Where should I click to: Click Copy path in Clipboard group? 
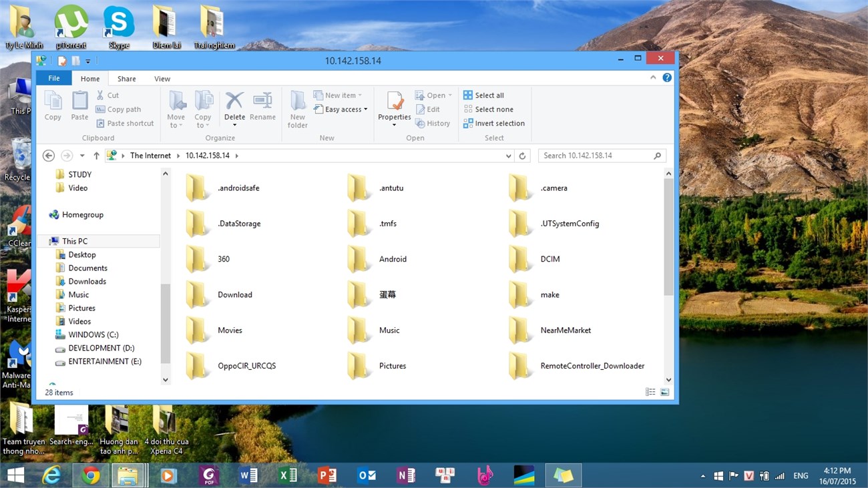pos(118,109)
